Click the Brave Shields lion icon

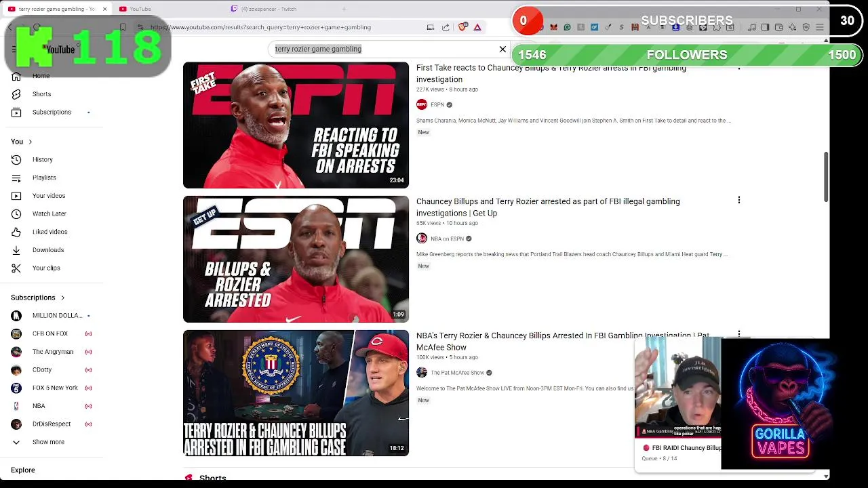click(462, 27)
